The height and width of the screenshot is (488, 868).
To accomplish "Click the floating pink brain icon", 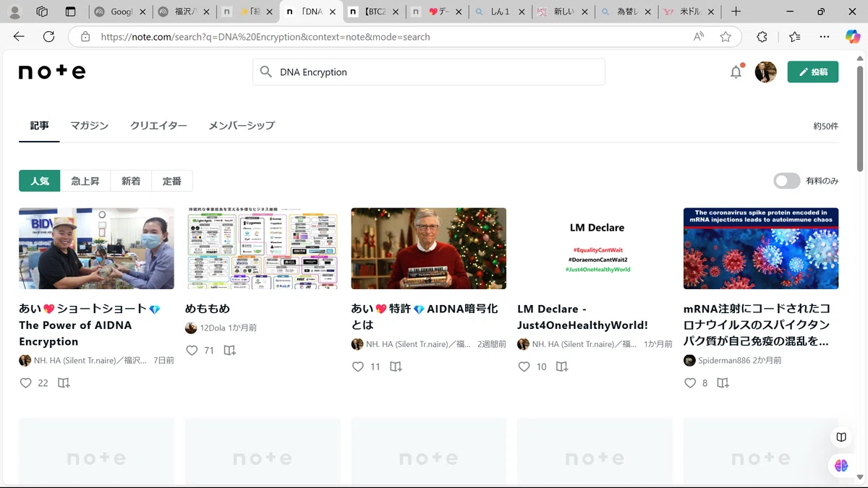I will 841,466.
